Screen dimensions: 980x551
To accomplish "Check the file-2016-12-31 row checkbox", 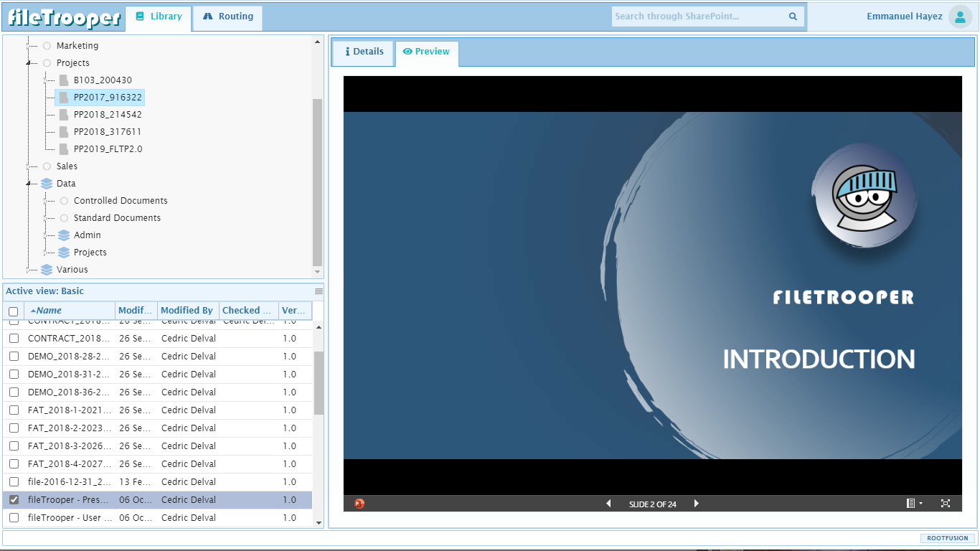I will coord(14,482).
